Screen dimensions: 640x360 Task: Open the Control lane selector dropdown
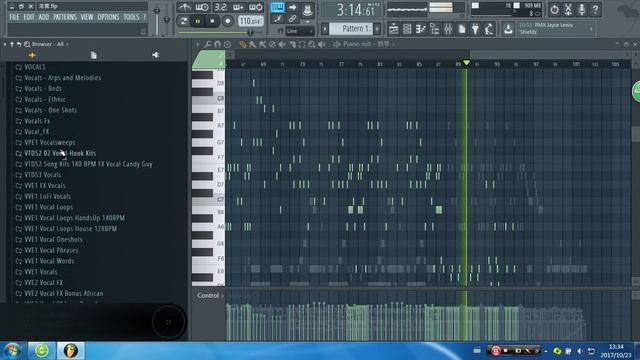click(x=211, y=296)
